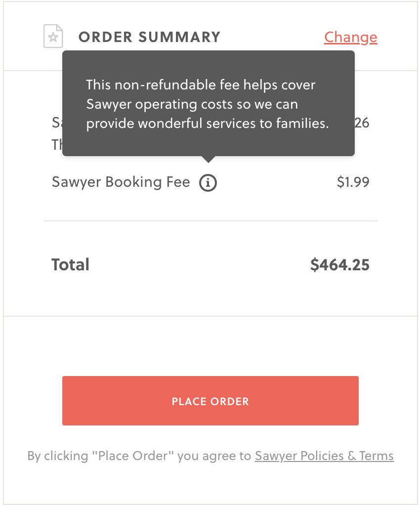Viewport: 420px width, 505px height.
Task: Place the order with the red button
Action: coord(210,401)
